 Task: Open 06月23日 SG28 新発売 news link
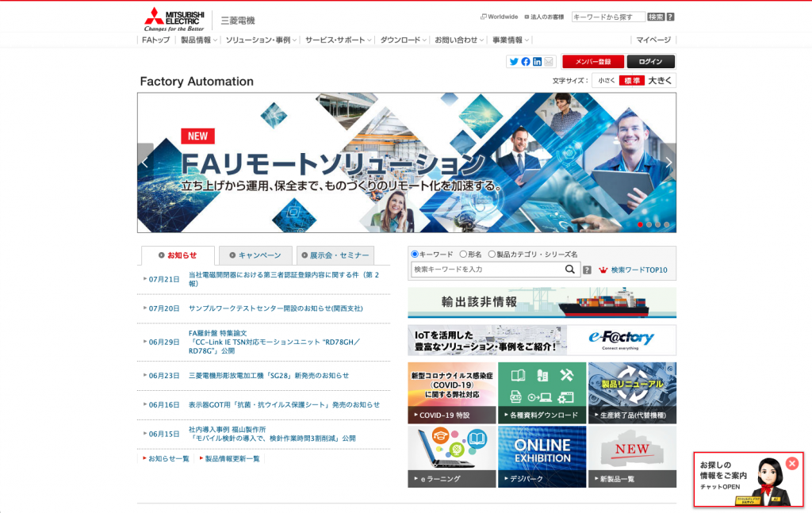pyautogui.click(x=269, y=376)
